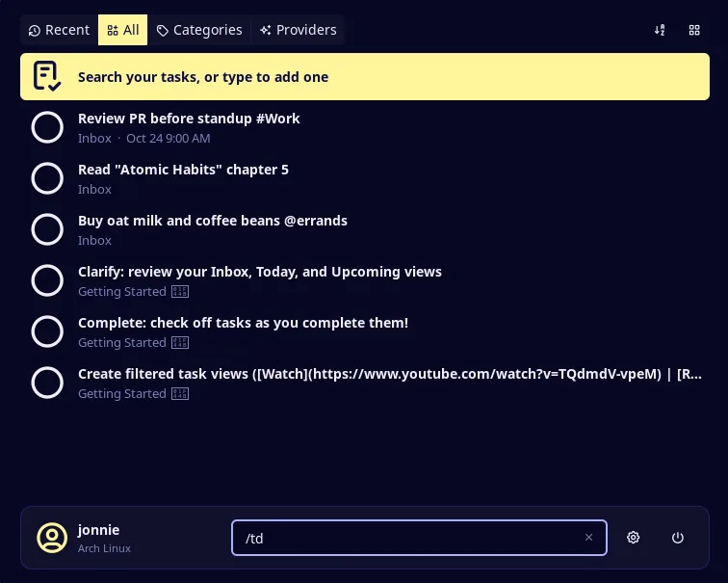The width and height of the screenshot is (728, 583).
Task: Click the alphabetical sort icon
Action: [x=660, y=30]
